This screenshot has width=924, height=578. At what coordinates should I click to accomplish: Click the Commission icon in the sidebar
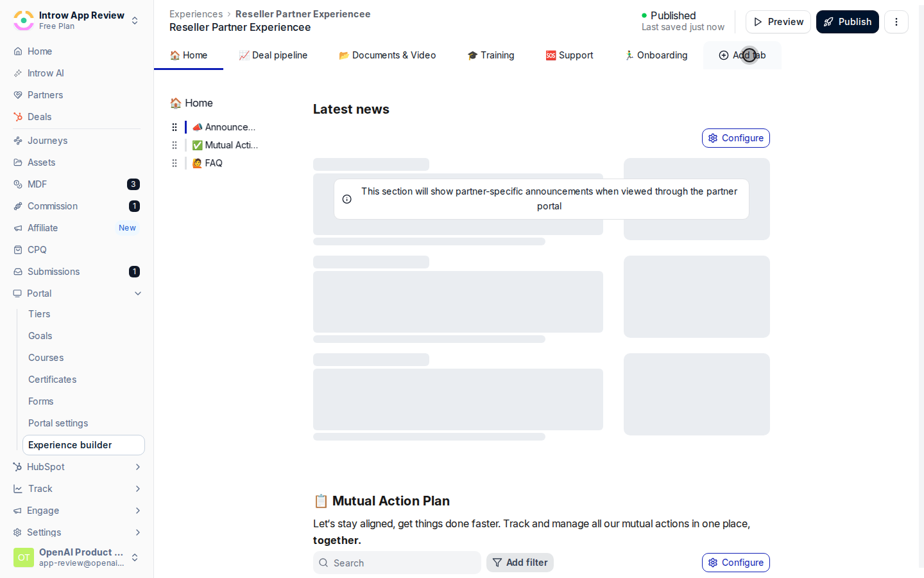(18, 206)
